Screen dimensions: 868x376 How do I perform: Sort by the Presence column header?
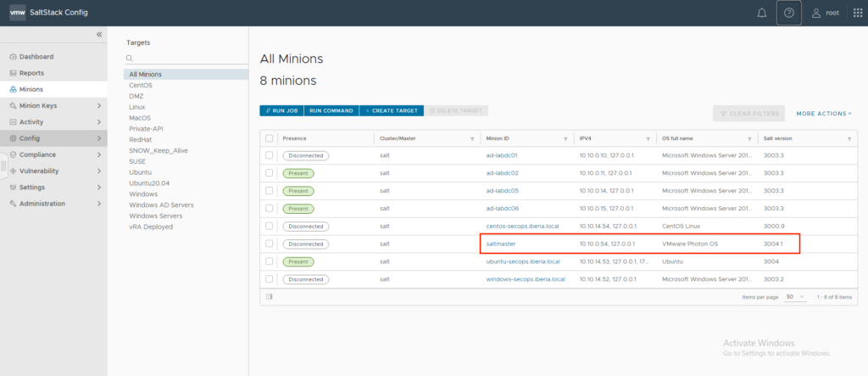point(294,138)
